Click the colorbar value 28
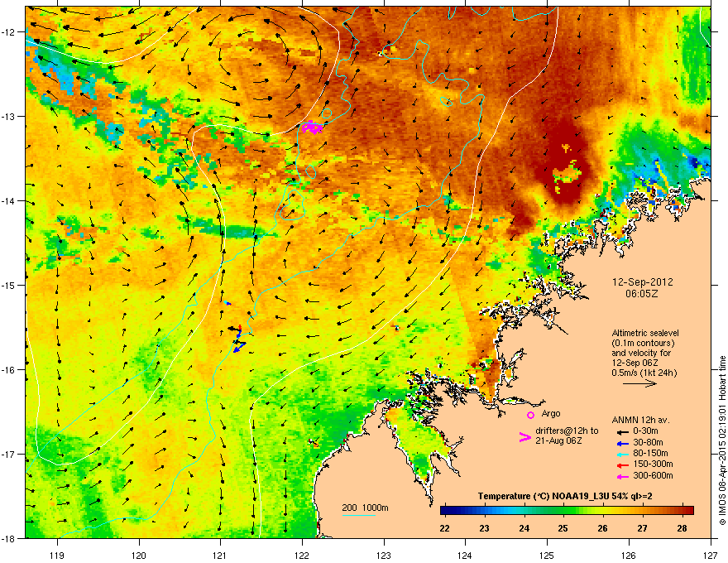This screenshot has width=728, height=563. click(x=682, y=528)
